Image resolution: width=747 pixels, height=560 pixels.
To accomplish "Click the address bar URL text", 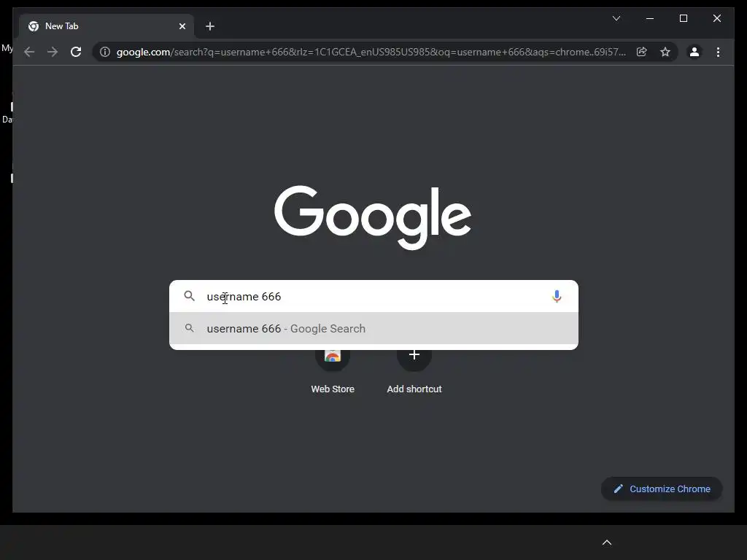I will pos(371,52).
